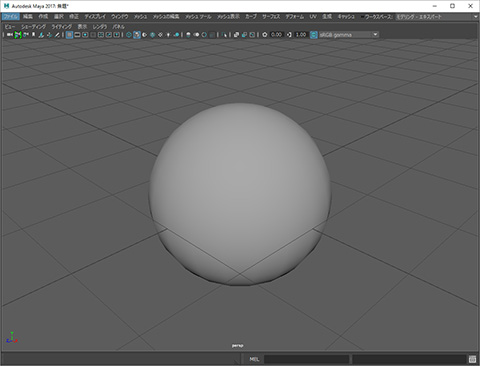Click the Depth of Field icon
The image size is (480, 366).
(212, 35)
